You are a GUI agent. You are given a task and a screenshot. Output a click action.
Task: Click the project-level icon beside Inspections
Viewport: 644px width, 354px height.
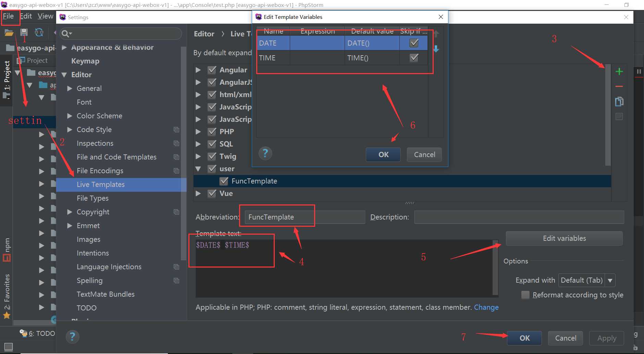pyautogui.click(x=176, y=143)
